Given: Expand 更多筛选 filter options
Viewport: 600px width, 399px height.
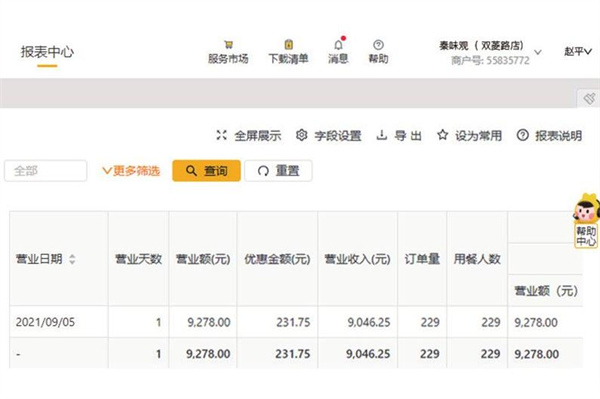Looking at the screenshot, I should pyautogui.click(x=131, y=171).
